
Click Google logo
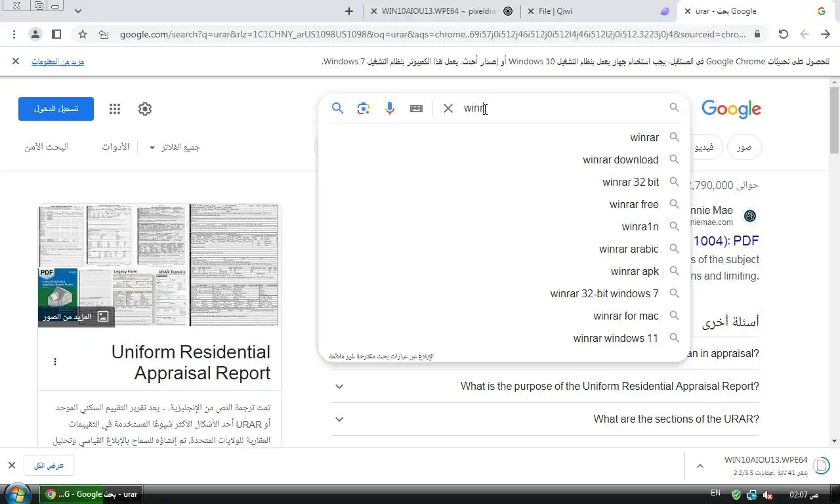tap(731, 109)
